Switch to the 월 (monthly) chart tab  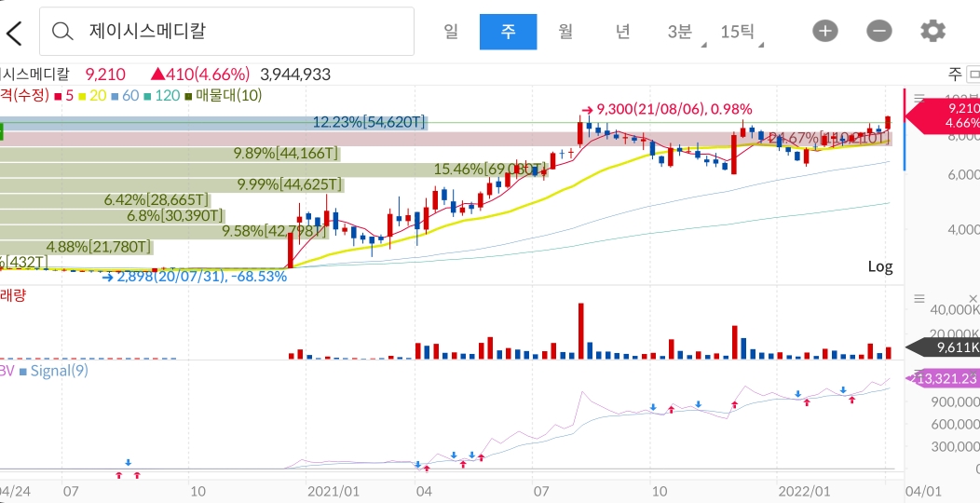pos(565,32)
